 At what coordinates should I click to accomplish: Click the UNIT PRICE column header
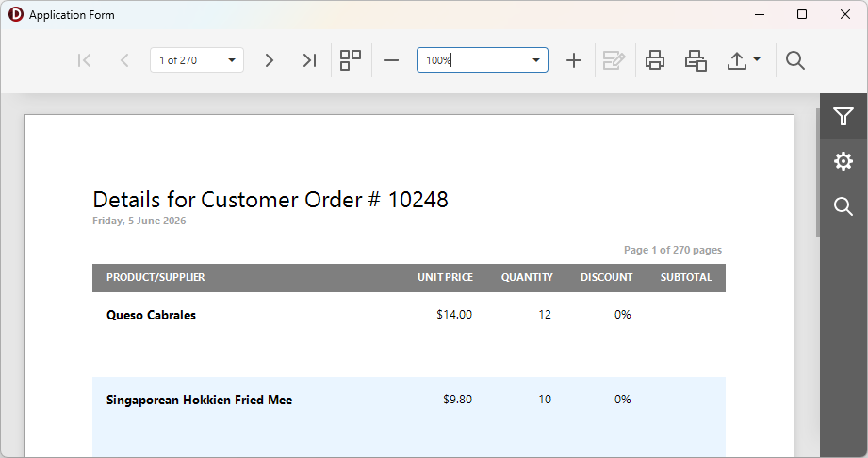tap(445, 277)
